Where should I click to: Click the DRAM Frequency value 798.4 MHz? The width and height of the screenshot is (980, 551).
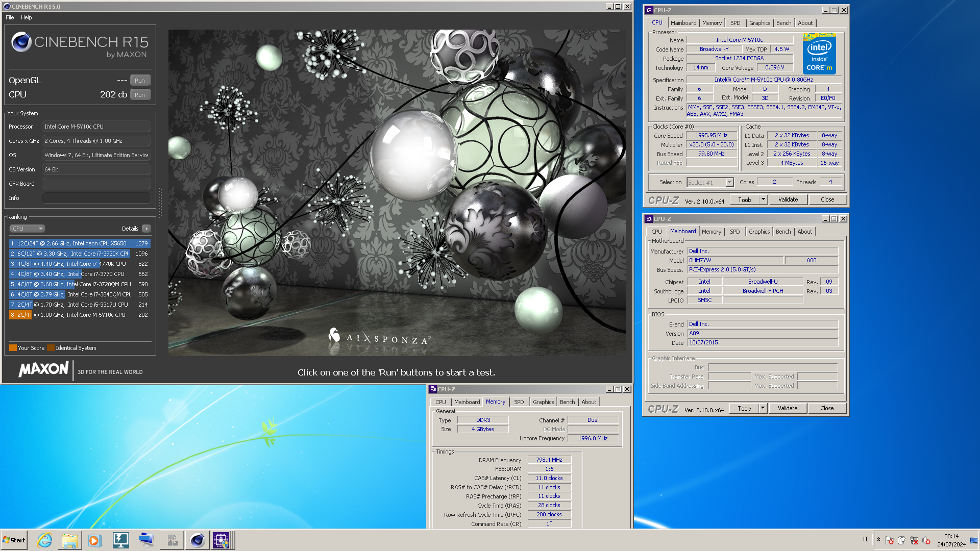tap(549, 460)
